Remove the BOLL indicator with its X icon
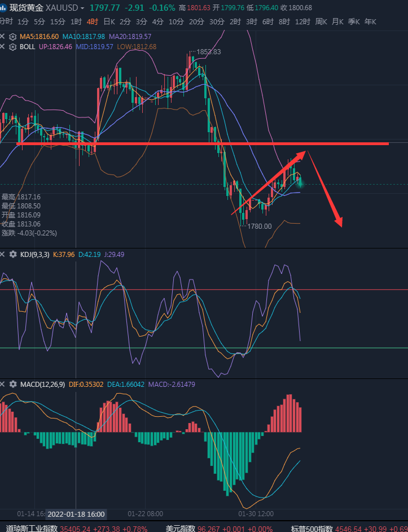The image size is (408, 532). [x=3, y=46]
